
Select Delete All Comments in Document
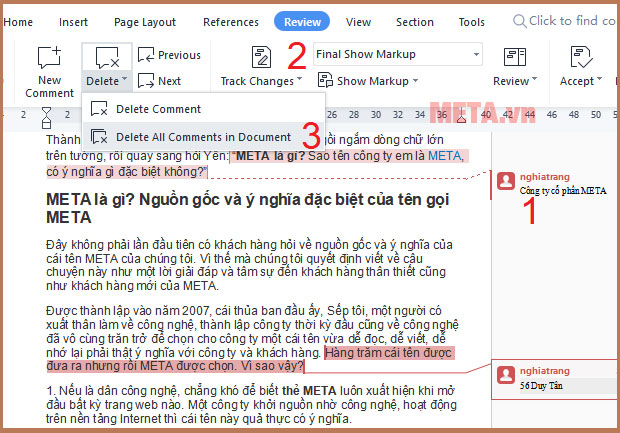[204, 137]
